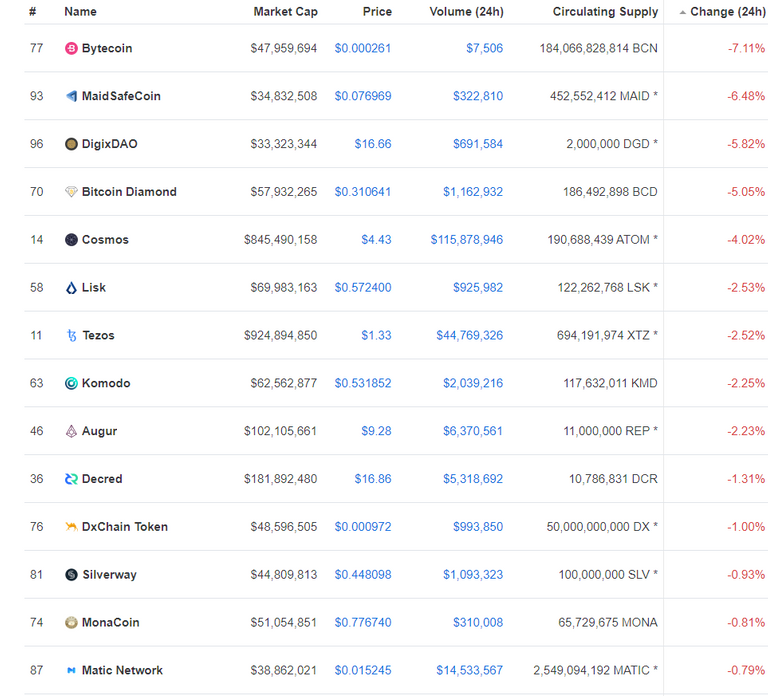Open the Silverway name link
The width and height of the screenshot is (768, 696).
point(110,575)
